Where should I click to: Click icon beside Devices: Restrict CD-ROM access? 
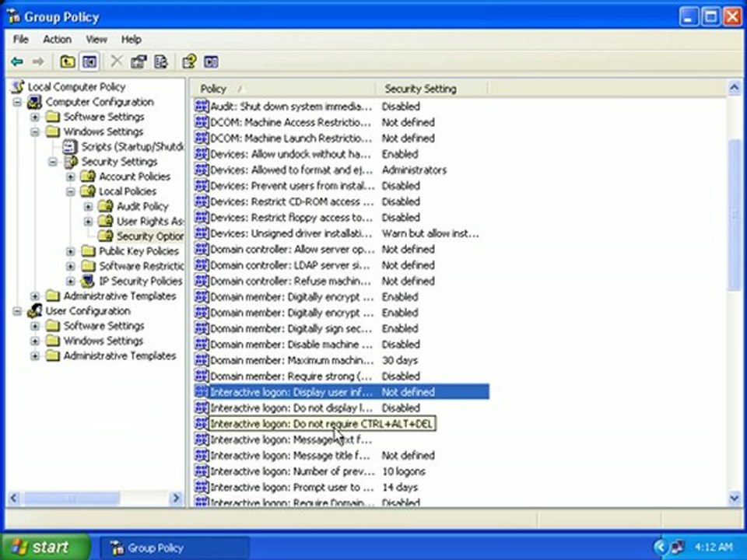(202, 201)
